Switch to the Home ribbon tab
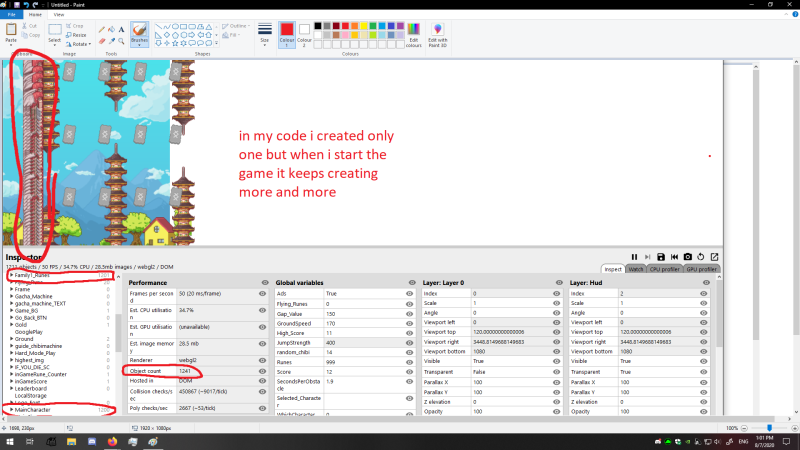 tap(35, 14)
